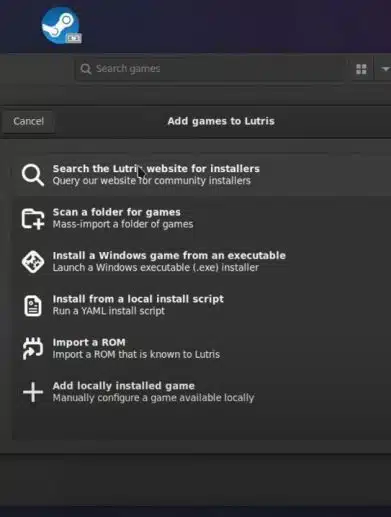
Task: Click 'Manually configure a game available locally' text
Action: [x=154, y=398]
